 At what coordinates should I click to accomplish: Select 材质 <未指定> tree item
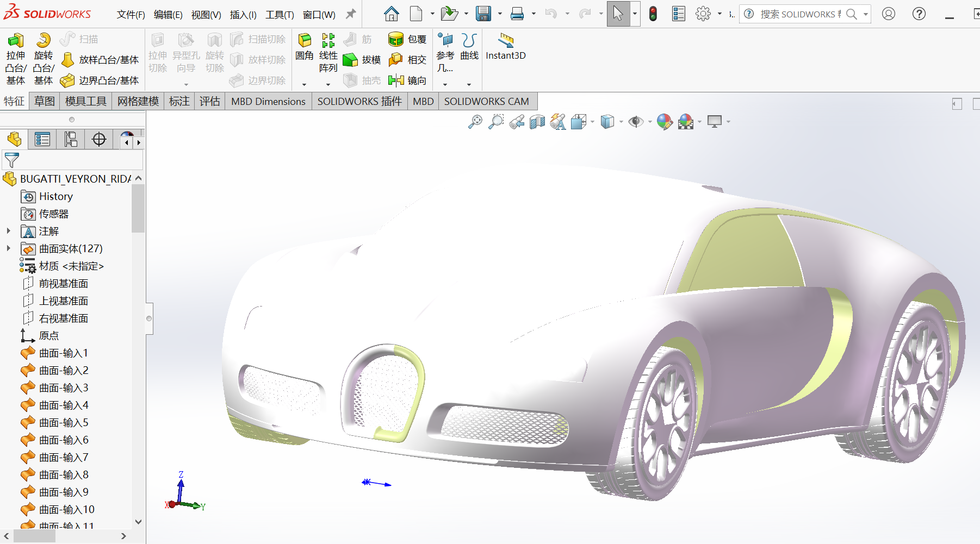[61, 266]
